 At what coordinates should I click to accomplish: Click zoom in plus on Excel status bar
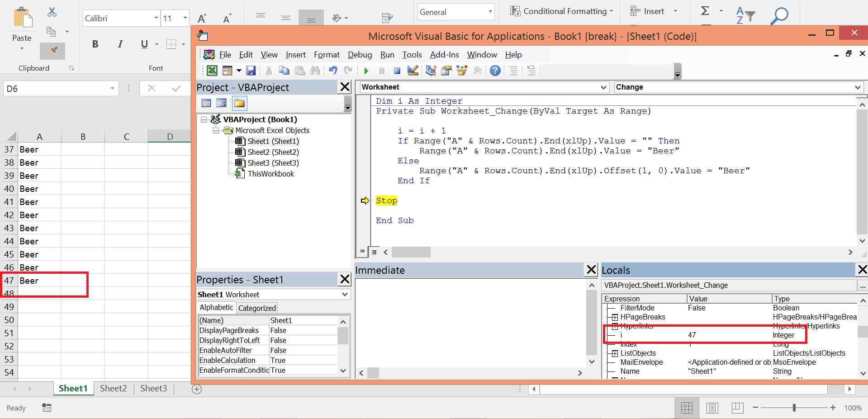click(x=833, y=408)
